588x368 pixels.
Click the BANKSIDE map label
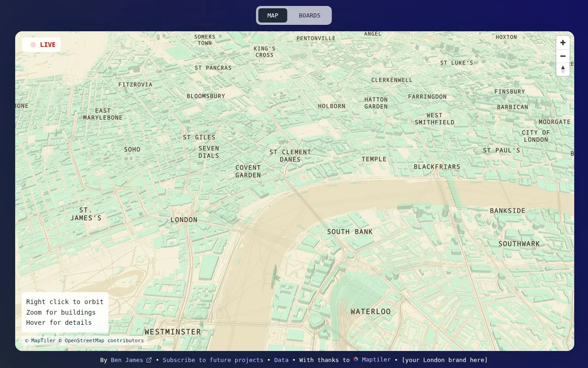point(508,211)
